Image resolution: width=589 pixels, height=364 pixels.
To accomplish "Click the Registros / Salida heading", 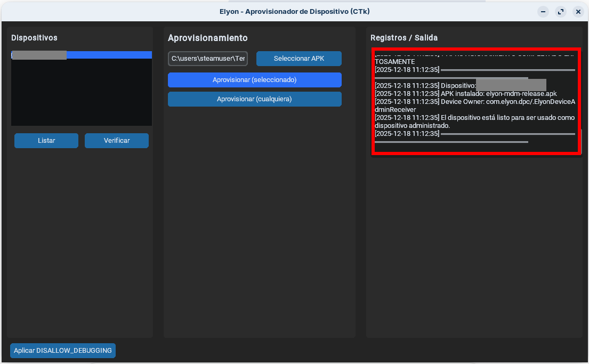I will tap(404, 38).
